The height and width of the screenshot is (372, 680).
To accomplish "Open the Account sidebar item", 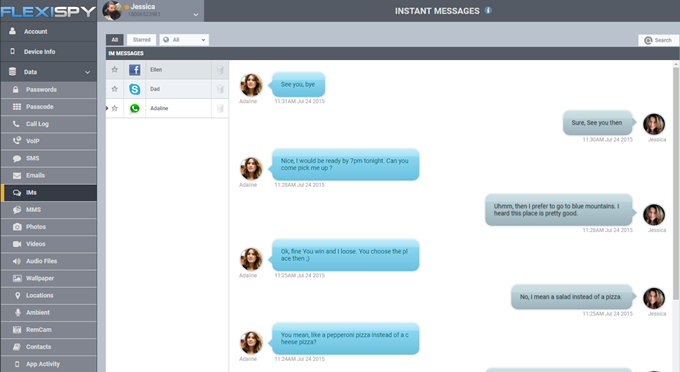I will (49, 32).
